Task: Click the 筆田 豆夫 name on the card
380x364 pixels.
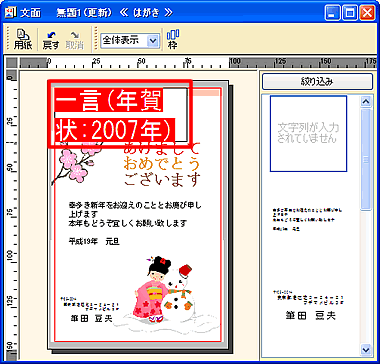Action: [91, 319]
